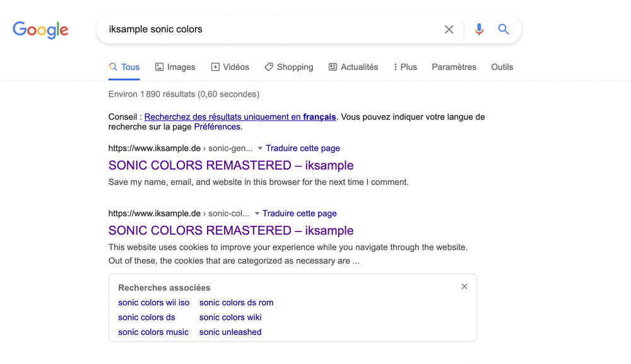Image resolution: width=631 pixels, height=364 pixels.
Task: Choose related search sonic colors music
Action: [x=153, y=332]
